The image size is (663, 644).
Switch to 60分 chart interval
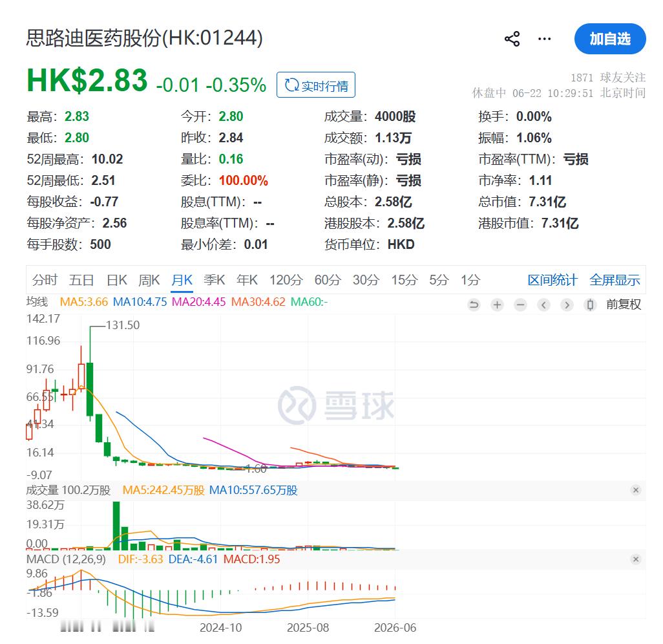coord(328,280)
